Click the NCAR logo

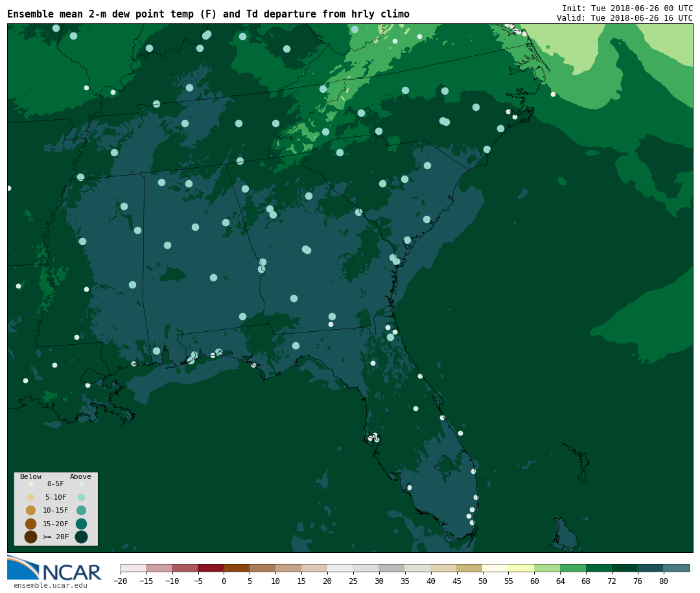[x=54, y=568]
